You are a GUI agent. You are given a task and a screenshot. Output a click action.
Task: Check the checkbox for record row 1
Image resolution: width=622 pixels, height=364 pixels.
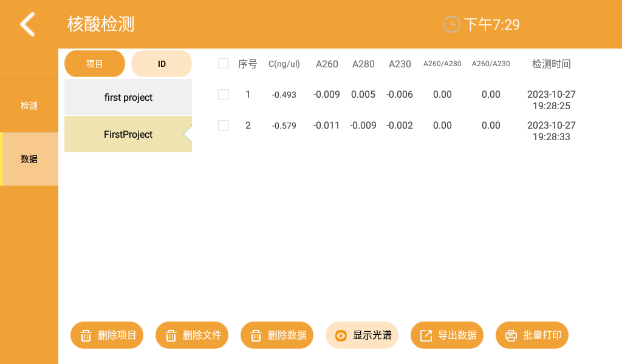(x=224, y=95)
